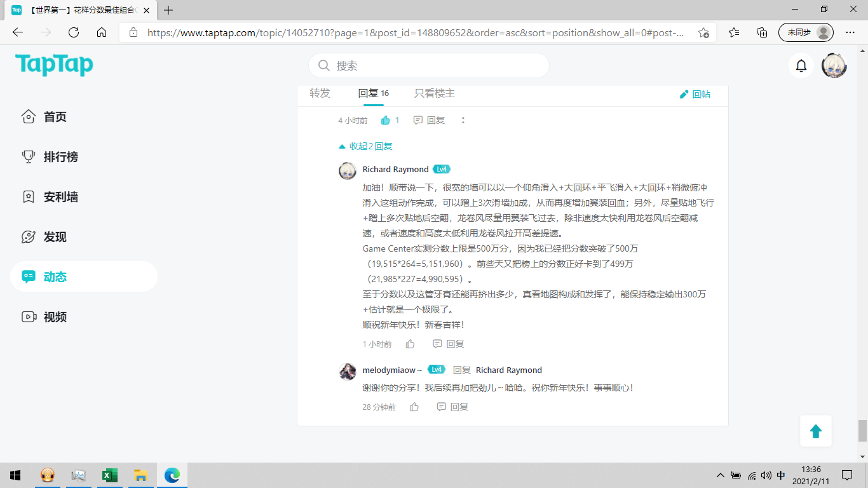Open browser Collections
Viewport: 868px width, 488px height.
tap(762, 32)
